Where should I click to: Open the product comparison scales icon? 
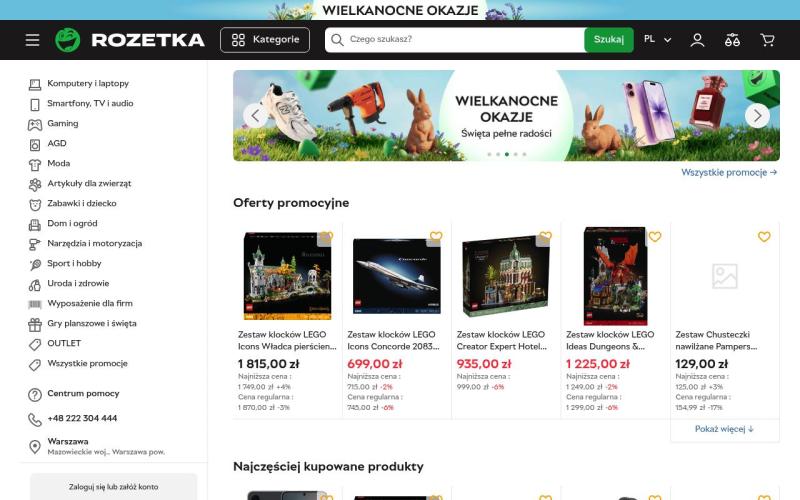(x=732, y=40)
